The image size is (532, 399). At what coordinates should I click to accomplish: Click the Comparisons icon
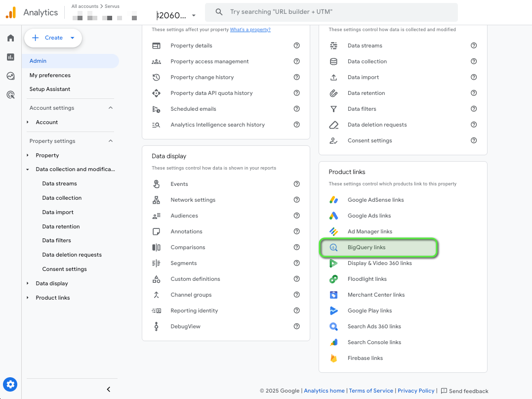156,247
